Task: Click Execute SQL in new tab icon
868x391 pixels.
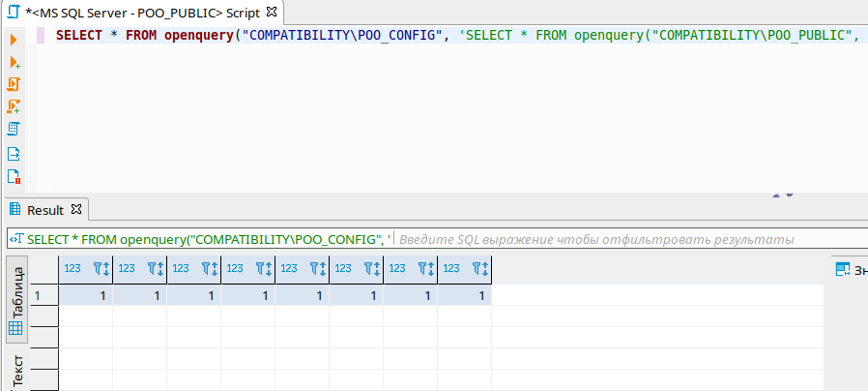Action: [14, 63]
